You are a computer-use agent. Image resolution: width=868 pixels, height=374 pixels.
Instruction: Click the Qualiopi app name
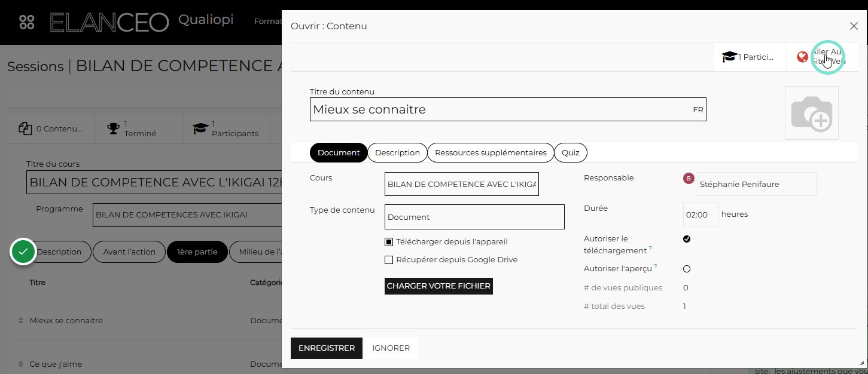click(x=206, y=20)
